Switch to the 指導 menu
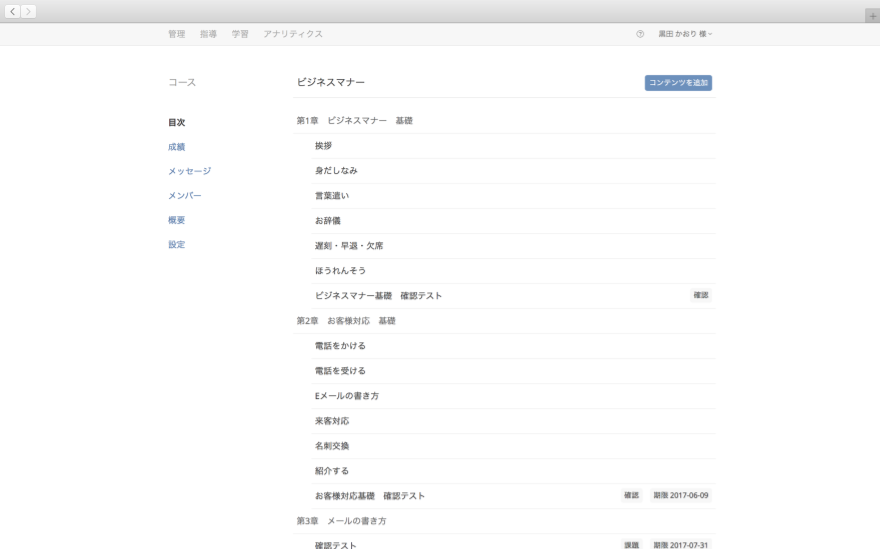The image size is (880, 549). [208, 34]
